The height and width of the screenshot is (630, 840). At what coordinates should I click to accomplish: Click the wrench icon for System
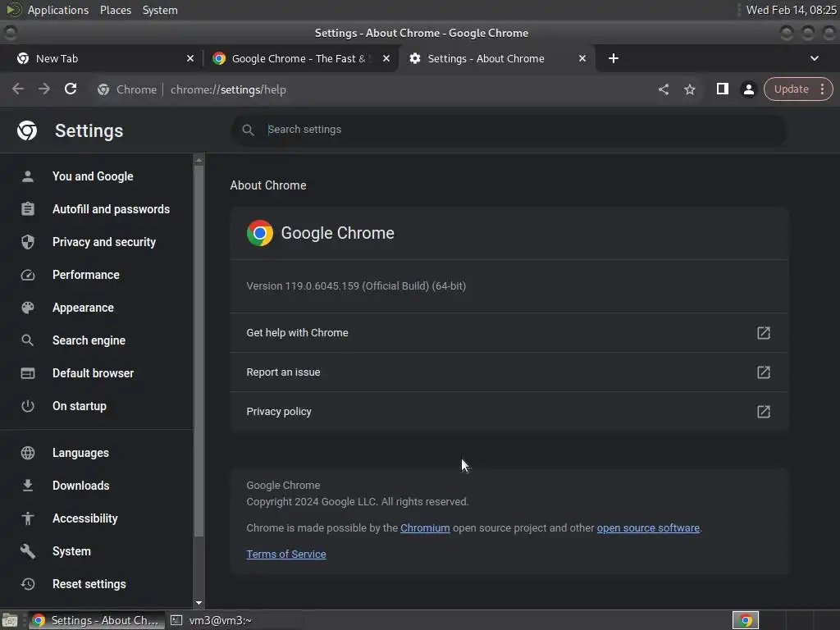pyautogui.click(x=28, y=551)
